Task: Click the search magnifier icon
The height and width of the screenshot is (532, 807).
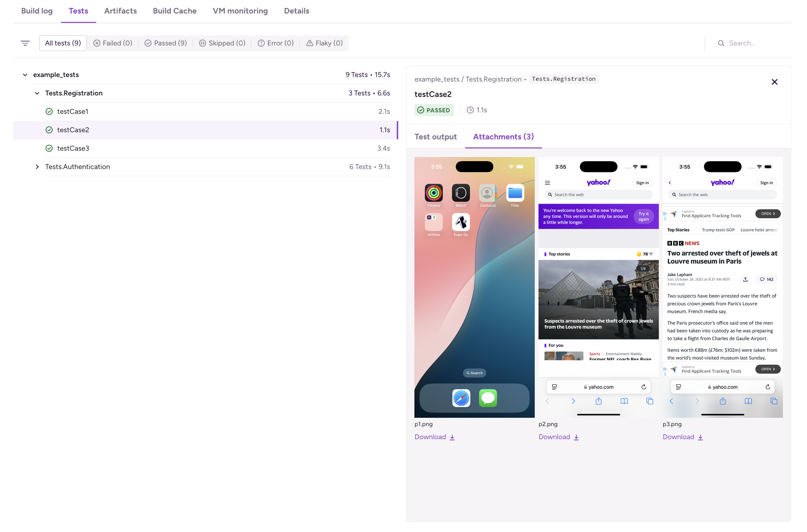Action: pyautogui.click(x=721, y=43)
